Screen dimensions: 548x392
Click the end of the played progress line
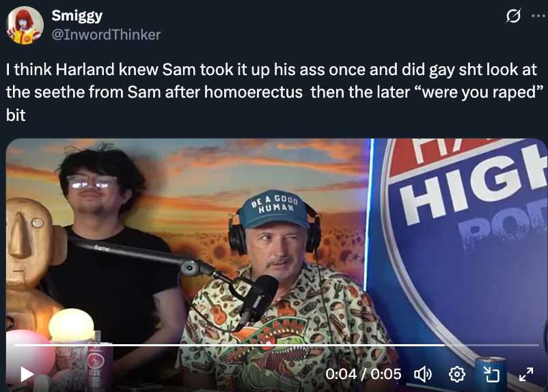click(445, 345)
